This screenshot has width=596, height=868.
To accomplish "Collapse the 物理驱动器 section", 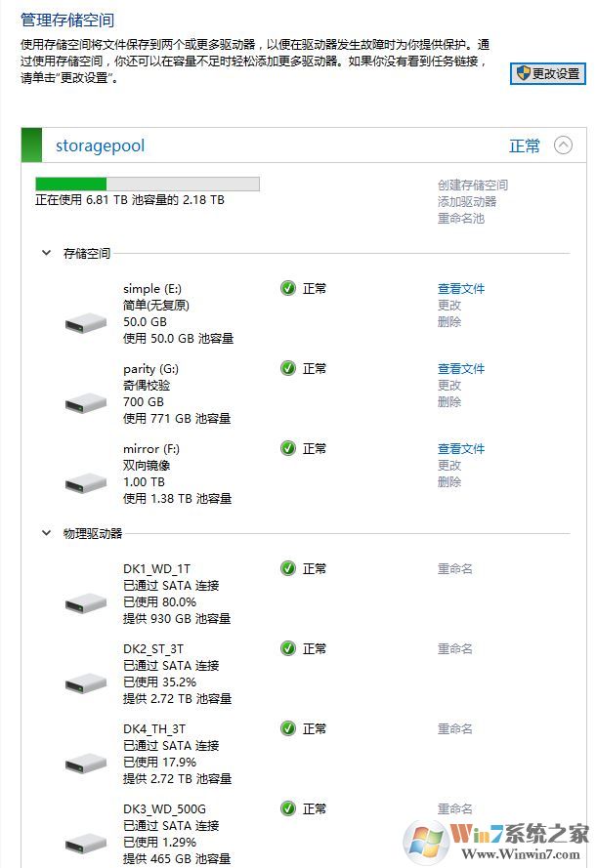I will (45, 532).
